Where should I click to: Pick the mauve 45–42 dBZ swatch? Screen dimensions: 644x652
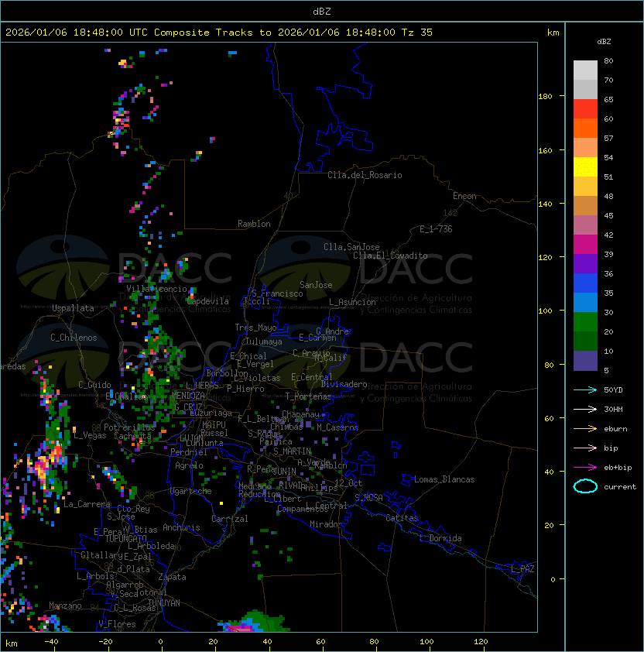click(x=585, y=225)
